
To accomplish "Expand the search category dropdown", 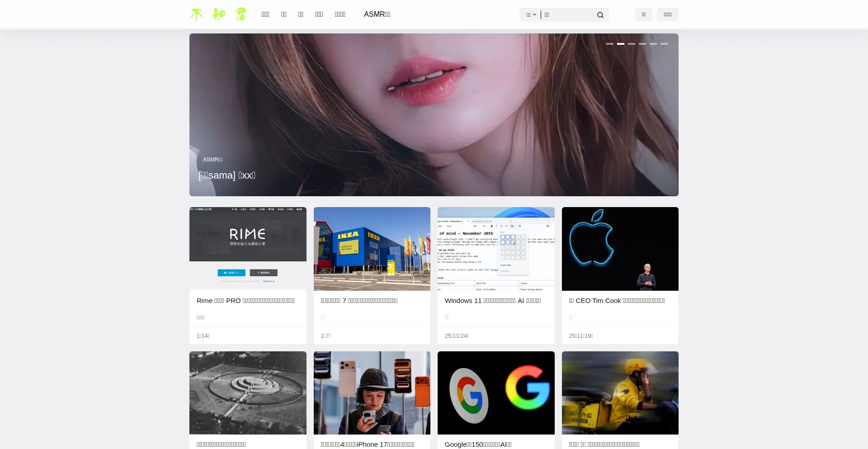I will click(x=531, y=15).
